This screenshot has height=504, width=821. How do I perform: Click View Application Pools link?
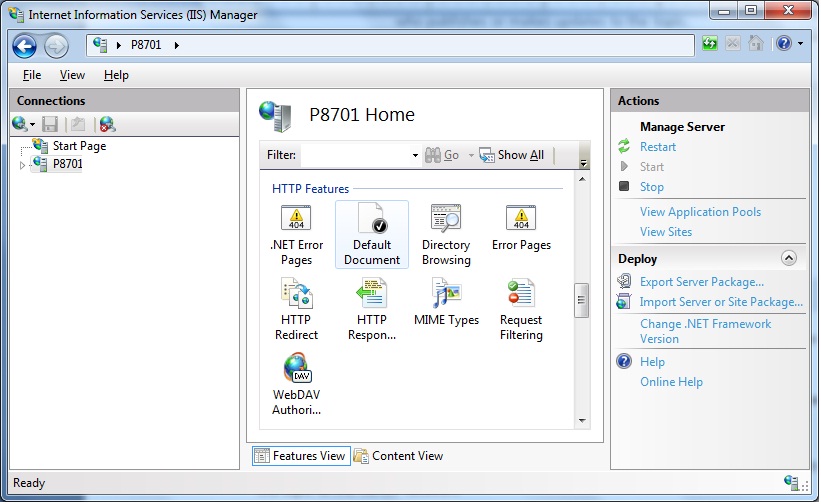point(701,212)
